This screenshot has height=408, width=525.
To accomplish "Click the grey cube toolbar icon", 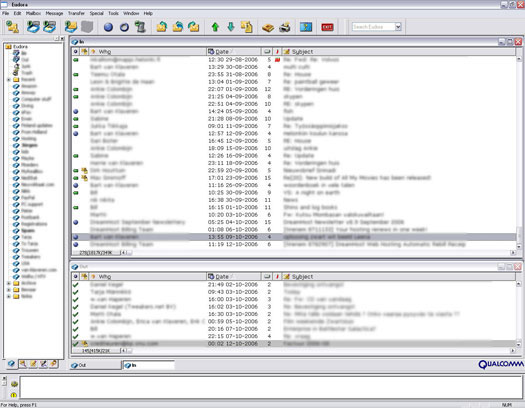I will click(87, 27).
